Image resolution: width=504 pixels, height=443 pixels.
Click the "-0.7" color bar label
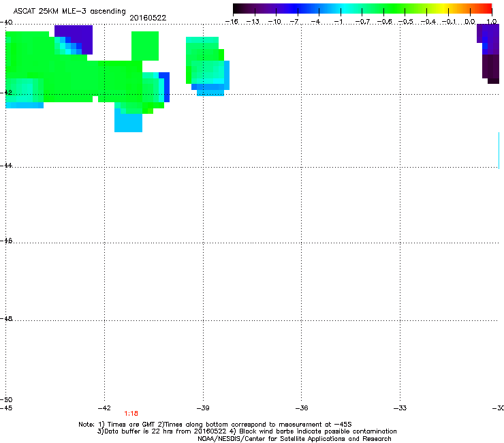click(362, 22)
